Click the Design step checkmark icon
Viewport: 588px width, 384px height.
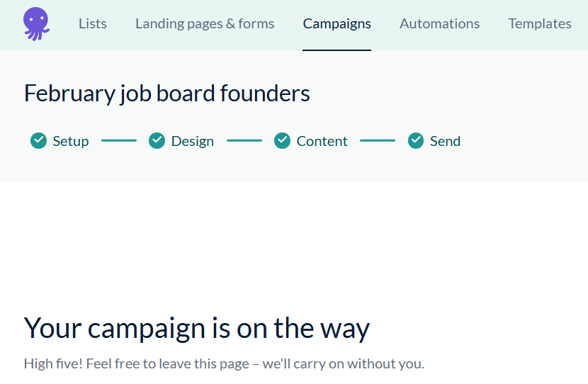pyautogui.click(x=157, y=141)
